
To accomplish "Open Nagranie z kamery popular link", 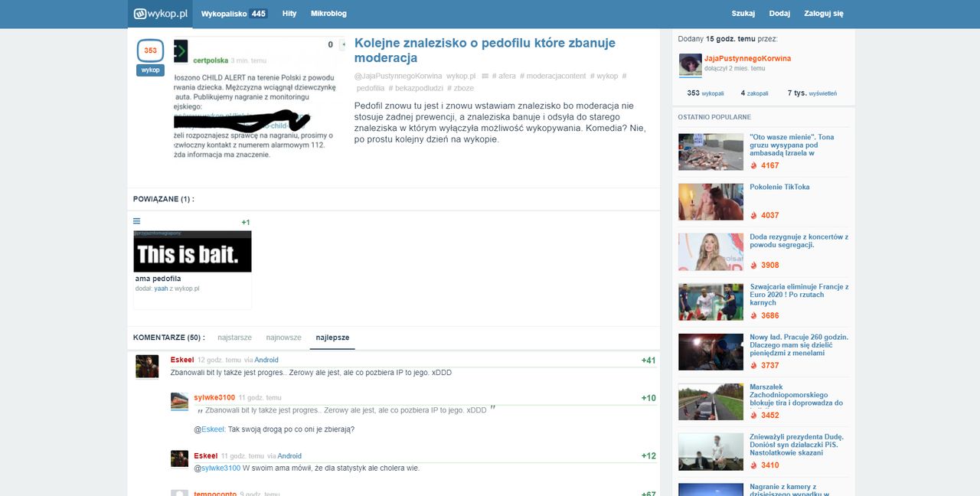I will (x=789, y=490).
